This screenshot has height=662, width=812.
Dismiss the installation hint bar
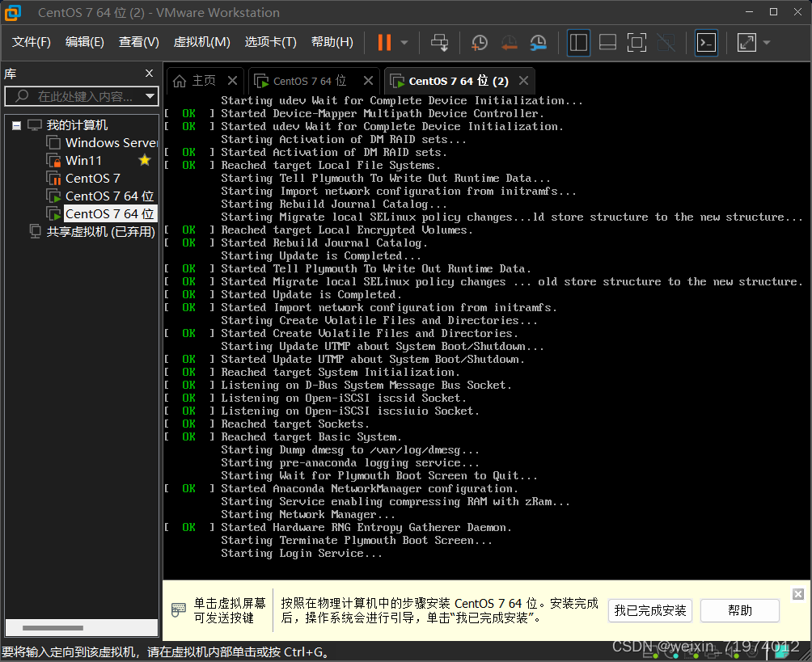click(798, 594)
